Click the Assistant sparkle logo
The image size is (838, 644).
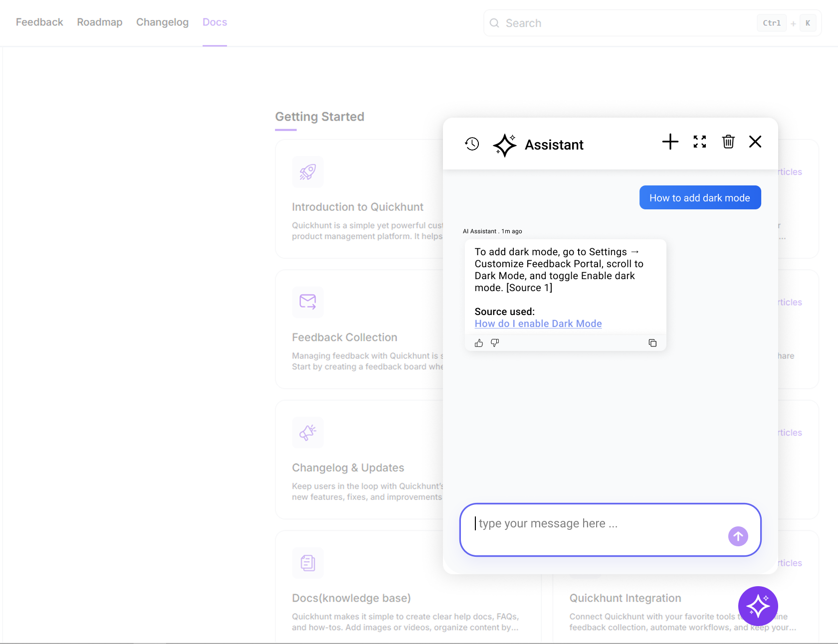pos(505,145)
